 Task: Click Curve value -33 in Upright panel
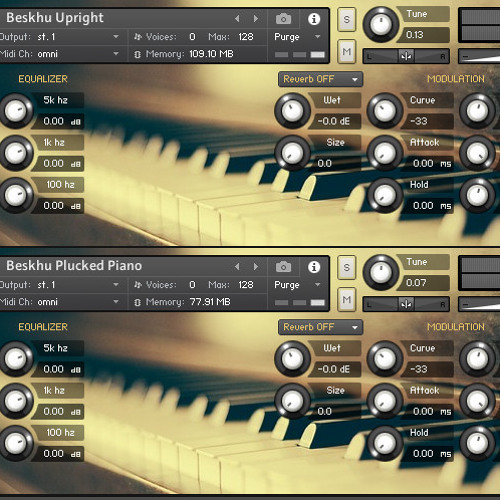click(x=428, y=121)
